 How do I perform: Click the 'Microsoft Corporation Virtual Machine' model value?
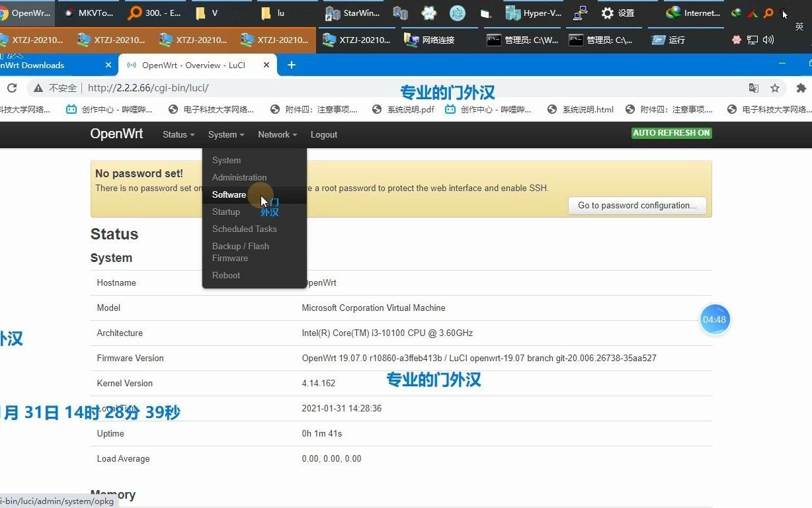(x=374, y=308)
